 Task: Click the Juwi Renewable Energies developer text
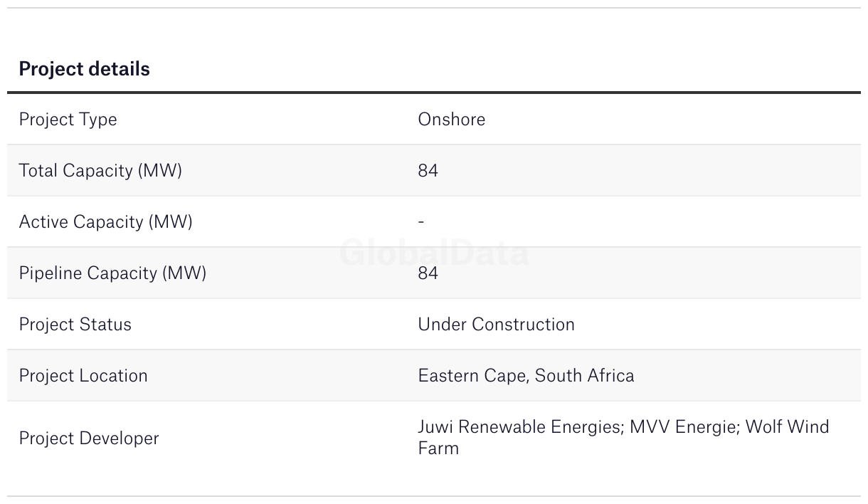(x=520, y=426)
